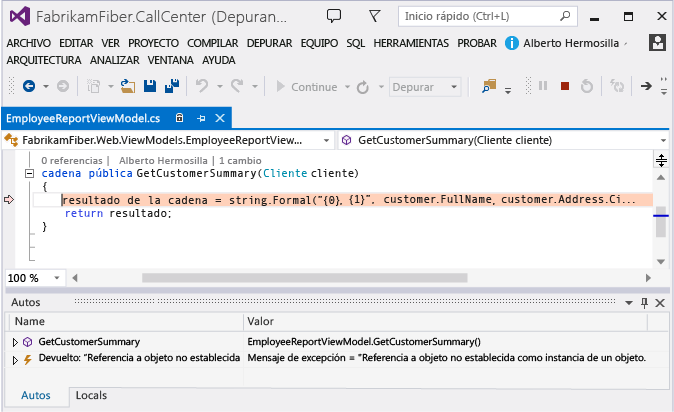
Task: Open the SQL menu
Action: pos(355,43)
